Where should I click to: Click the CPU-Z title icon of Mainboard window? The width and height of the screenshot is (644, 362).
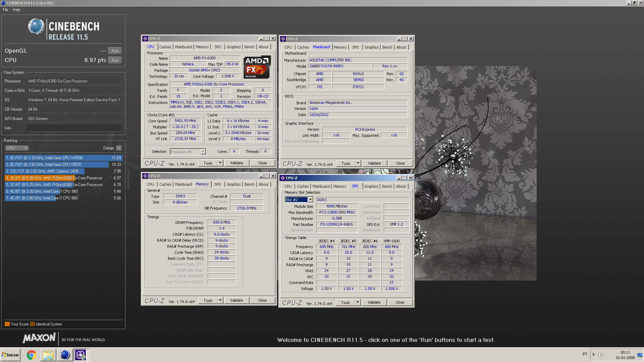[x=283, y=39]
